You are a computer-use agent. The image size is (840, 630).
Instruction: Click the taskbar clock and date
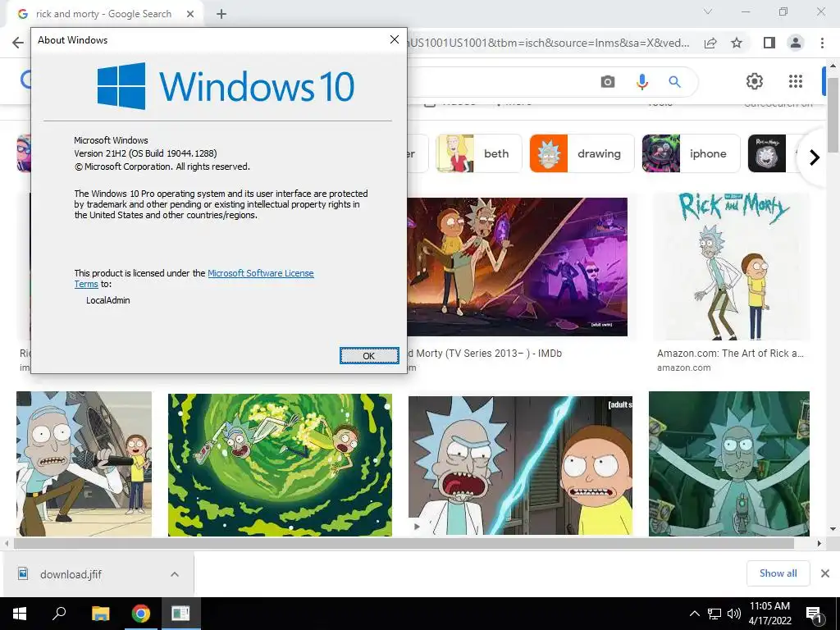tap(769, 614)
